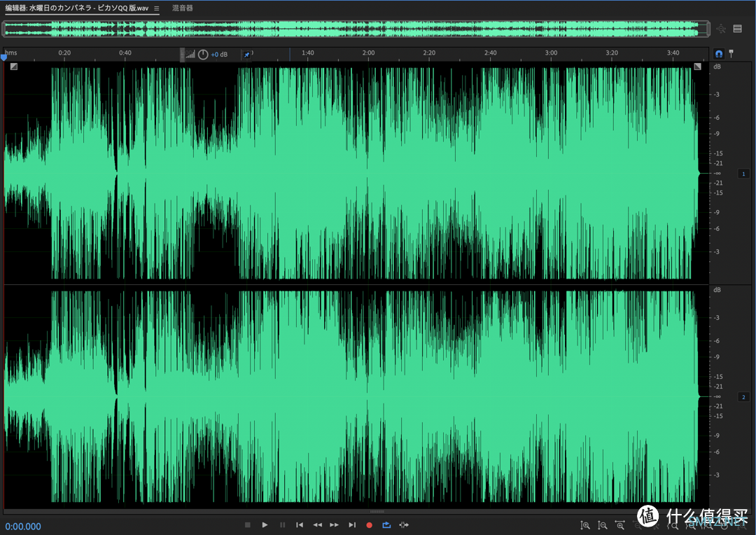The image size is (756, 535).
Task: Click the zoom in time icon
Action: pyautogui.click(x=620, y=525)
